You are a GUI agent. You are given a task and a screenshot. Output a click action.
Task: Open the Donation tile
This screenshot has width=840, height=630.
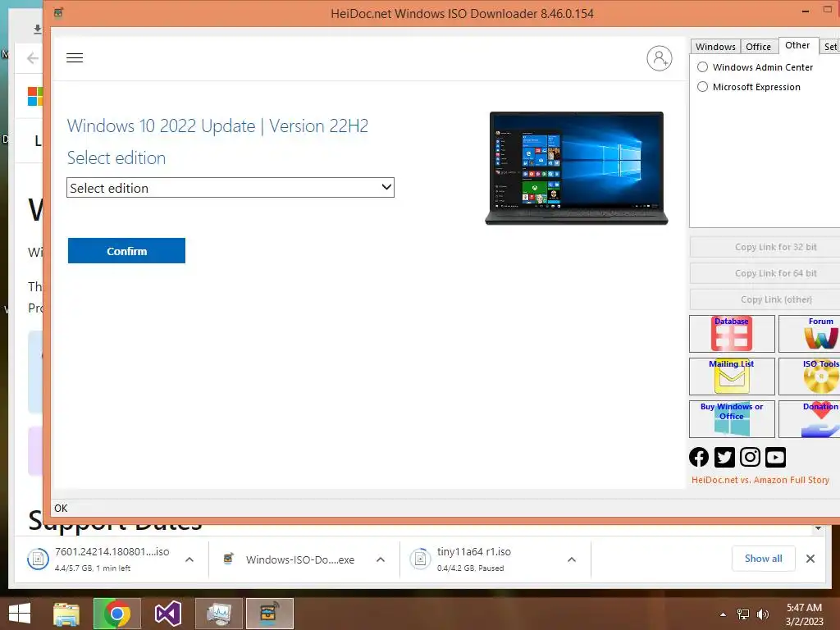pyautogui.click(x=810, y=419)
